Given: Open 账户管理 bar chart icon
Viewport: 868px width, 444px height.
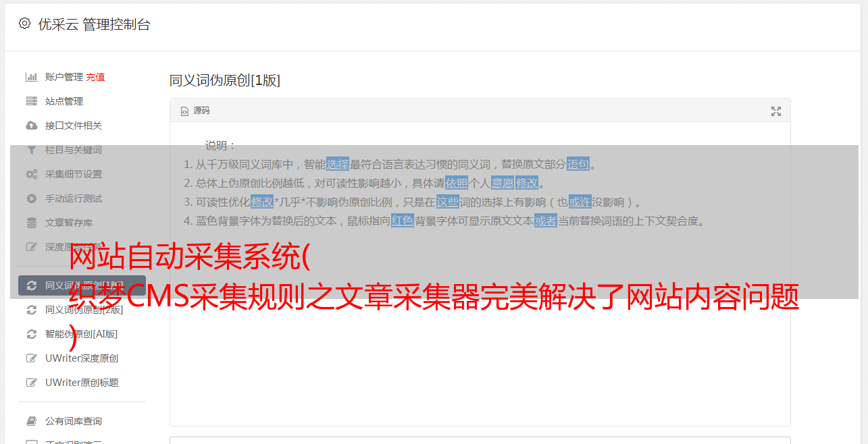Looking at the screenshot, I should [x=31, y=77].
